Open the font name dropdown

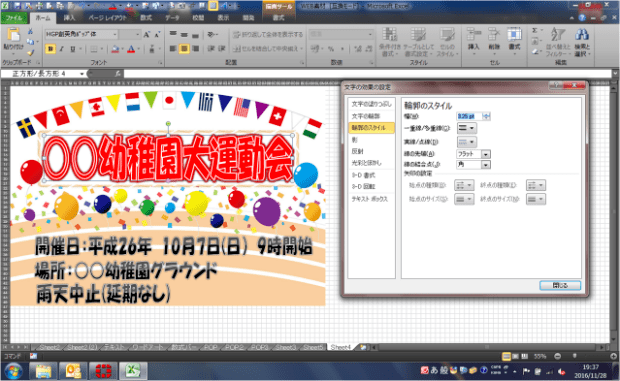click(115, 35)
